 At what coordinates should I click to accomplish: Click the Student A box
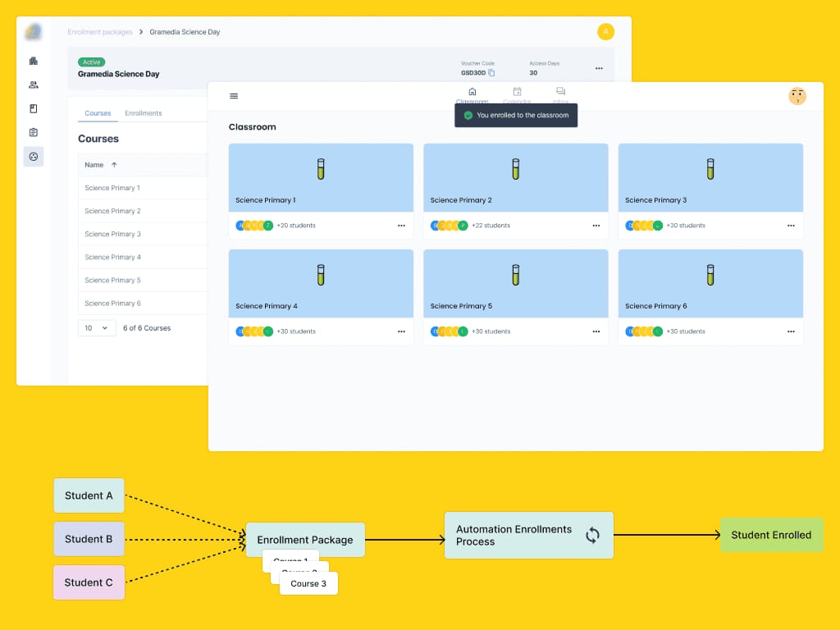pyautogui.click(x=89, y=495)
